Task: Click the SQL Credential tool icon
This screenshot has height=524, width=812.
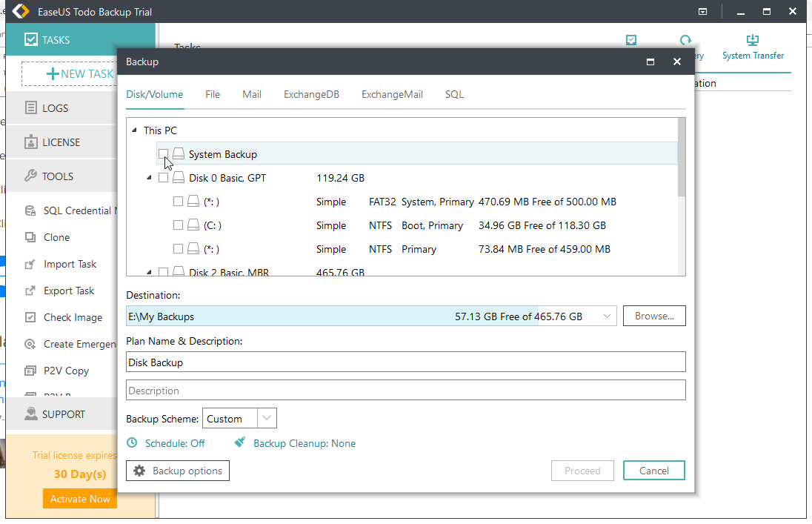Action: coord(30,210)
